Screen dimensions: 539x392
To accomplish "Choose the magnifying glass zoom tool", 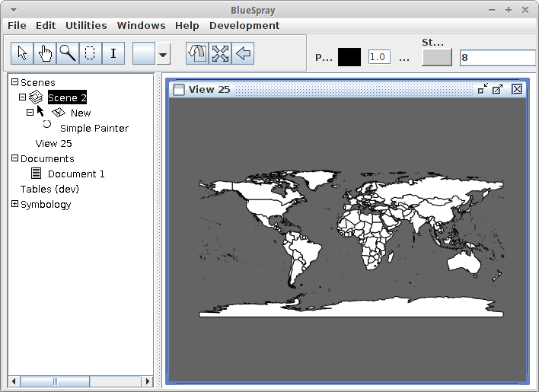I will pyautogui.click(x=68, y=53).
